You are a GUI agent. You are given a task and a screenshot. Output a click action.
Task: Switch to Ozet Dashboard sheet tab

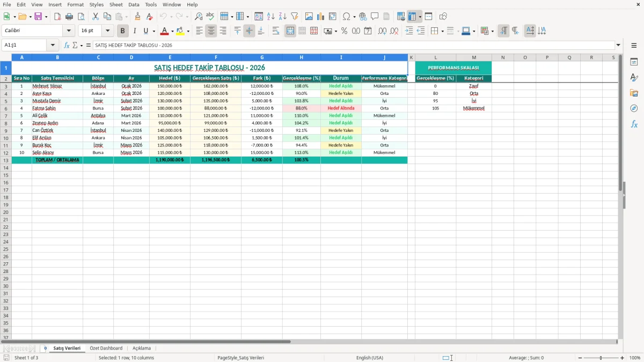pos(106,348)
